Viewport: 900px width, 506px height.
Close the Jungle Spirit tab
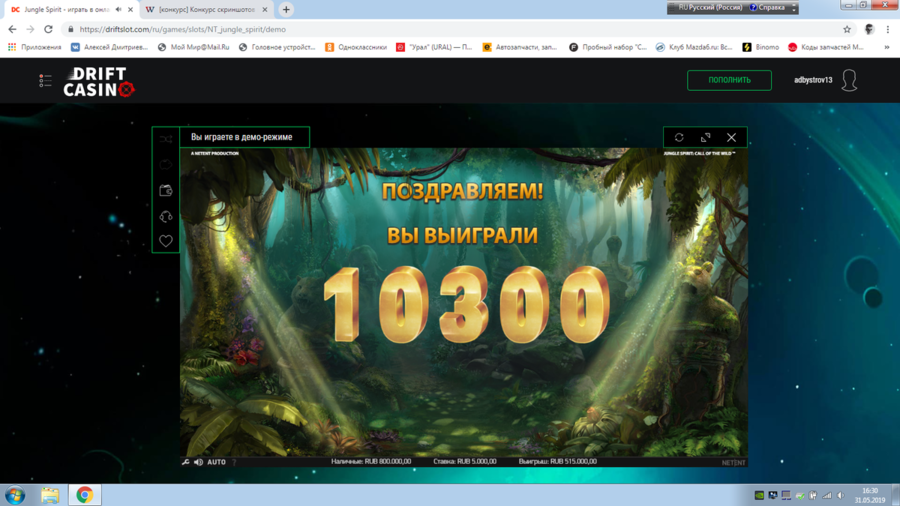[x=130, y=10]
